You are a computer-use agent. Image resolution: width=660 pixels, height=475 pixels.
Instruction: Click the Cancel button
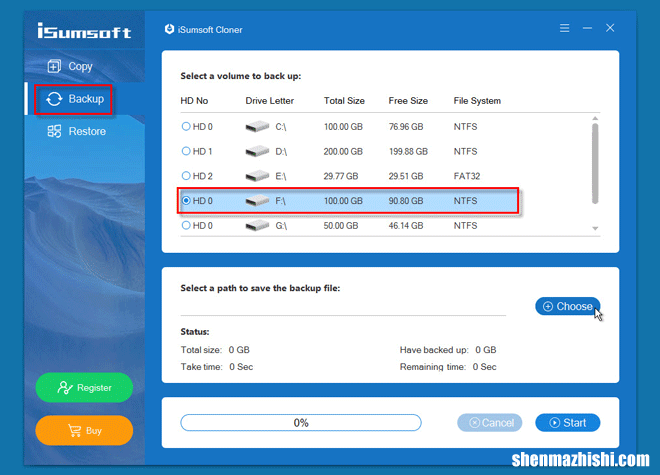490,422
